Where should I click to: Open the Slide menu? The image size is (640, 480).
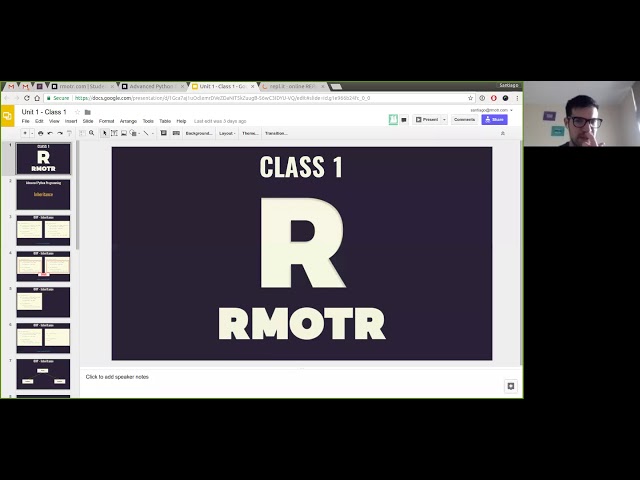pos(88,121)
